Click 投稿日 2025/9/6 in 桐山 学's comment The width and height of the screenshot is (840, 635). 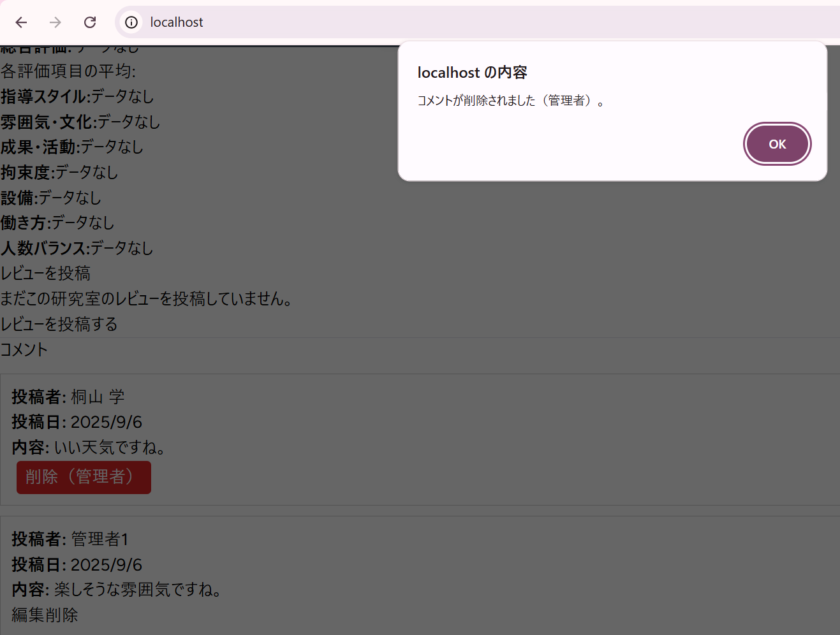coord(77,422)
